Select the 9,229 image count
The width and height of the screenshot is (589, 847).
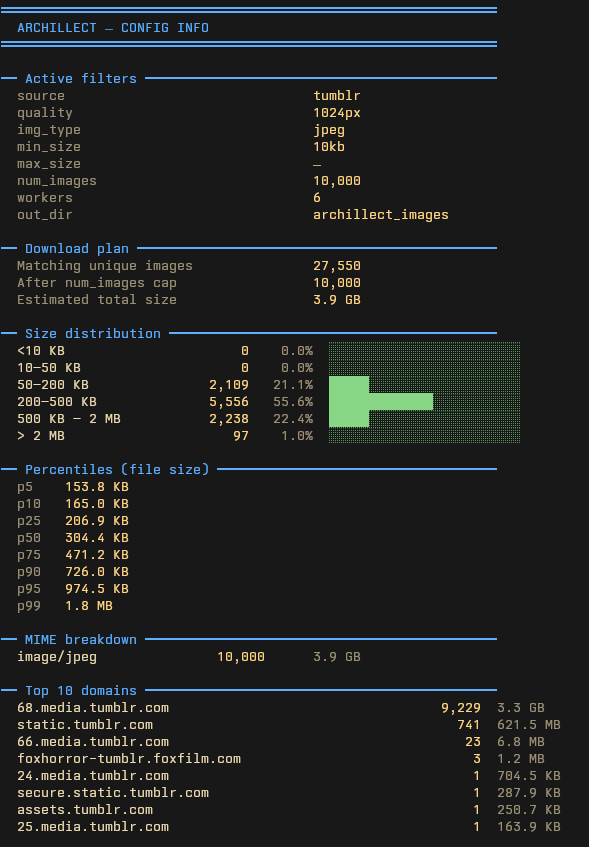coord(461,708)
